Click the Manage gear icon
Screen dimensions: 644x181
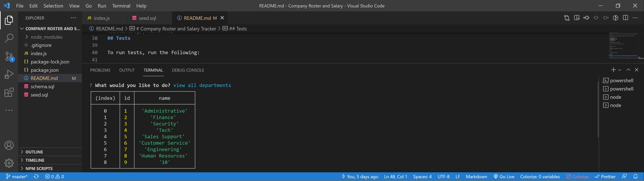[x=9, y=163]
